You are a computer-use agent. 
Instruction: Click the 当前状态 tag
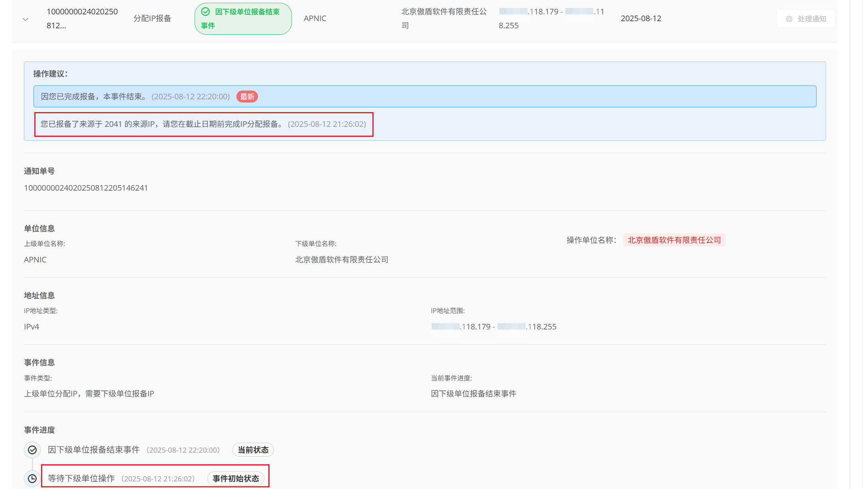253,450
